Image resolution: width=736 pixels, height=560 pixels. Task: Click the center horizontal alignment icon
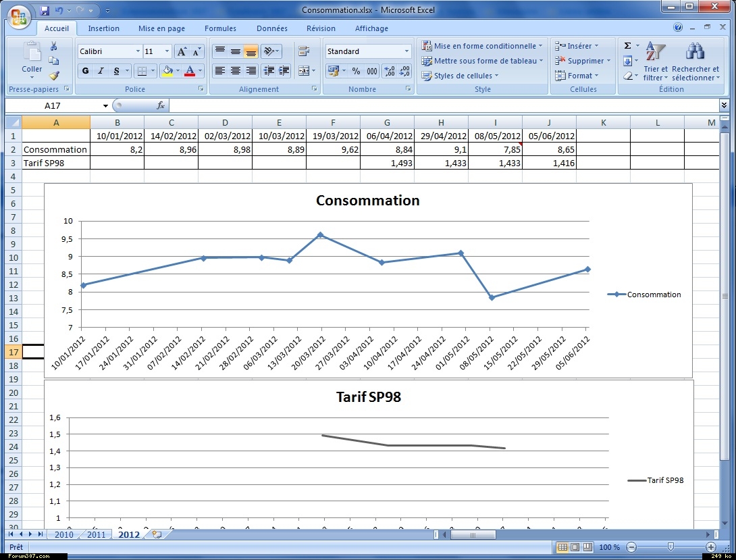[235, 71]
